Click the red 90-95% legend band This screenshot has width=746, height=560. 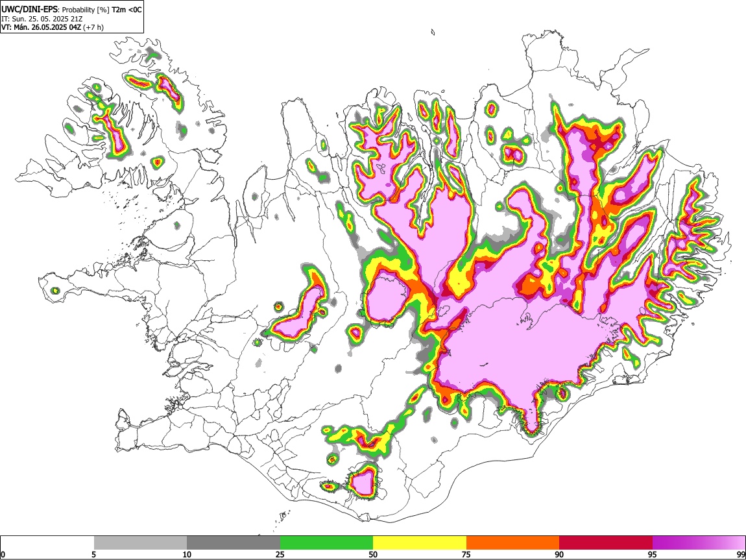pos(606,543)
